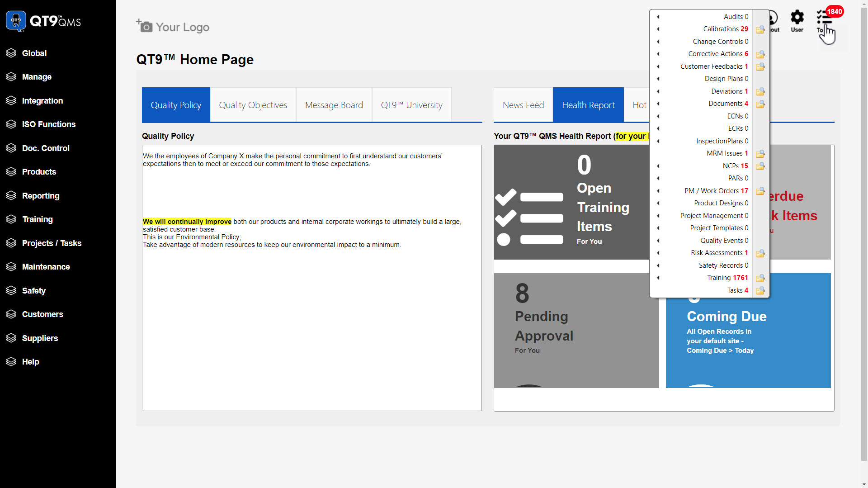
Task: Expand the arrow beside Product Designs
Action: tap(658, 203)
